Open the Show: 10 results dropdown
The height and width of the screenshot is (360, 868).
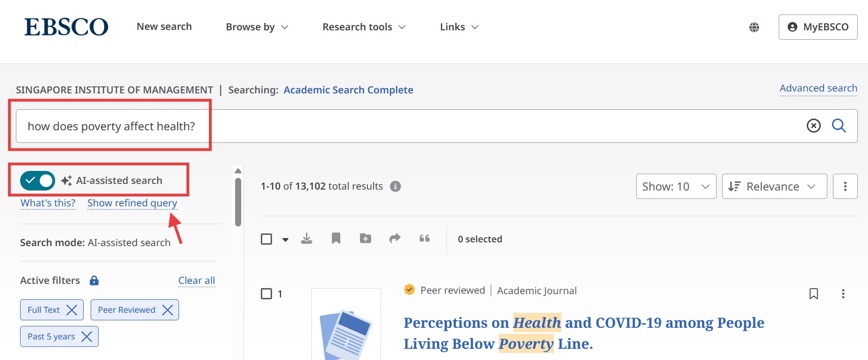(x=676, y=186)
